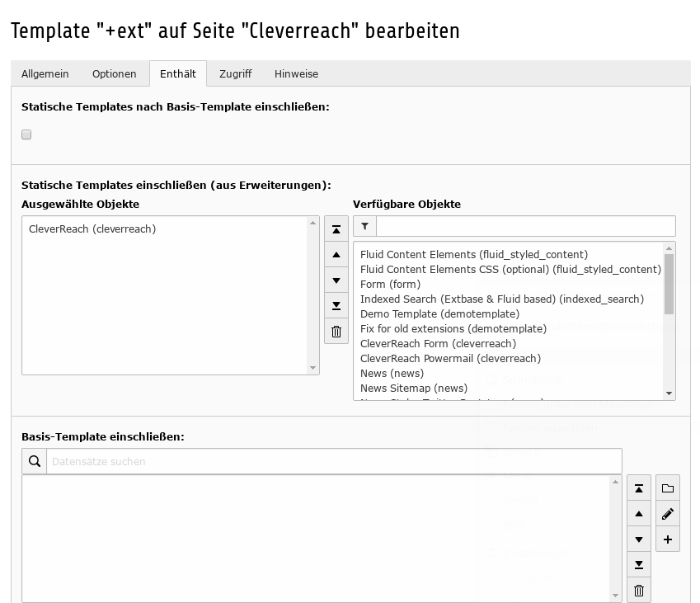Screen dimensions: 700x603
Task: Edit basis template with pencil icon
Action: coord(668,514)
